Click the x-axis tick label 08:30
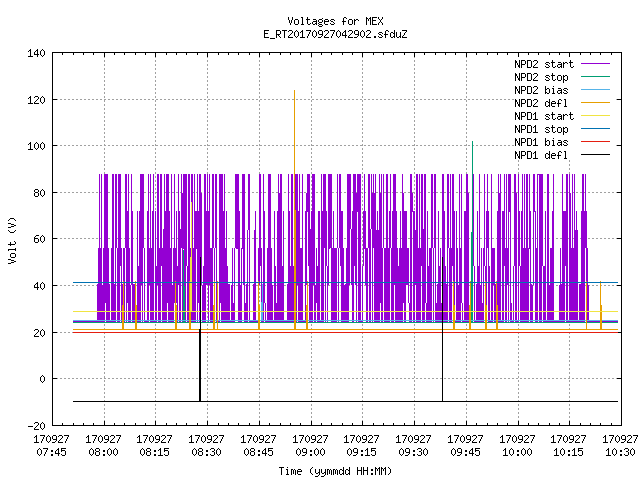 click(x=207, y=452)
